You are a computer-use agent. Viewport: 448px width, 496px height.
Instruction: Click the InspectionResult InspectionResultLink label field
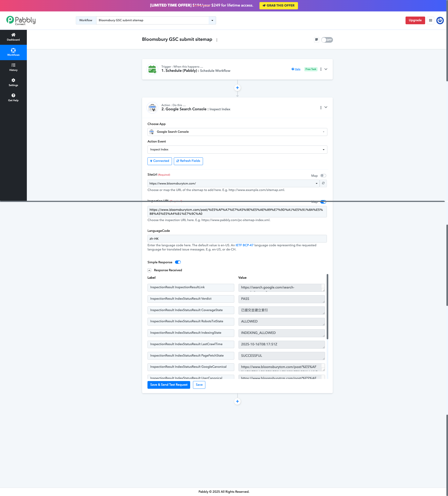191,288
